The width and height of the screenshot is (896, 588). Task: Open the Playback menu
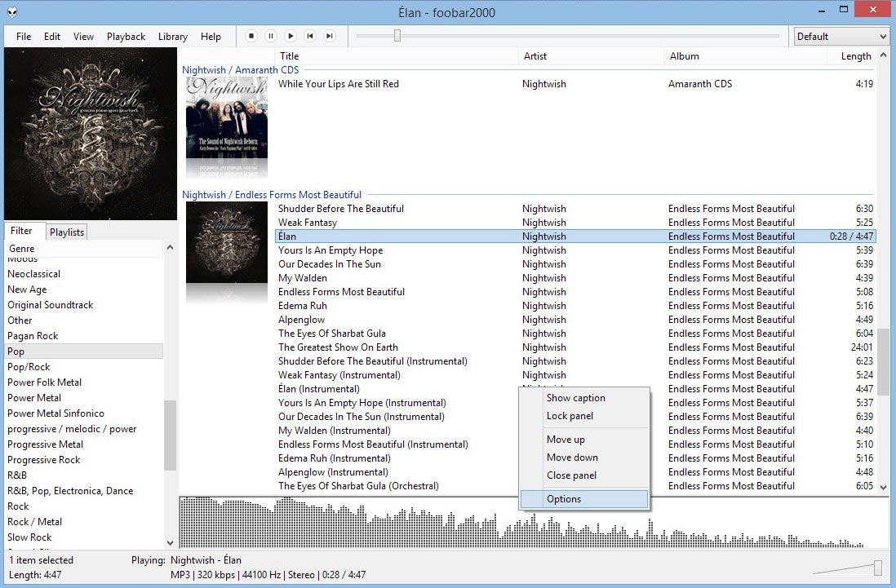click(126, 37)
